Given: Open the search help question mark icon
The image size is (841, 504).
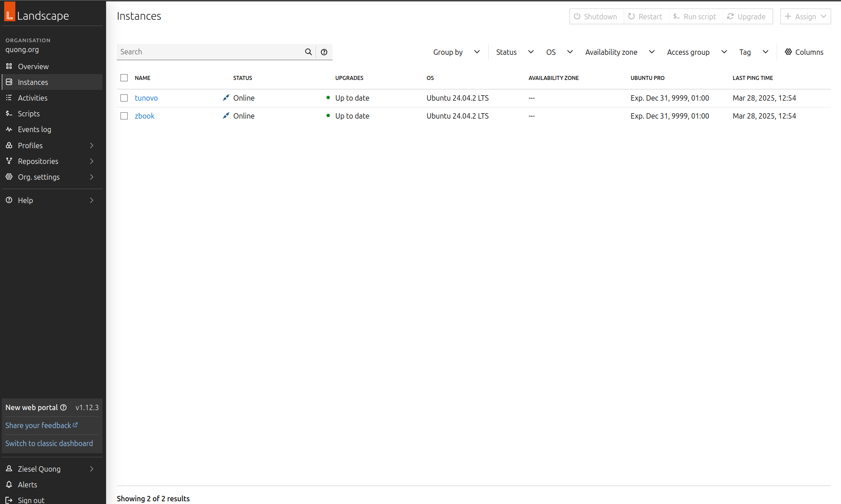Looking at the screenshot, I should (x=324, y=52).
